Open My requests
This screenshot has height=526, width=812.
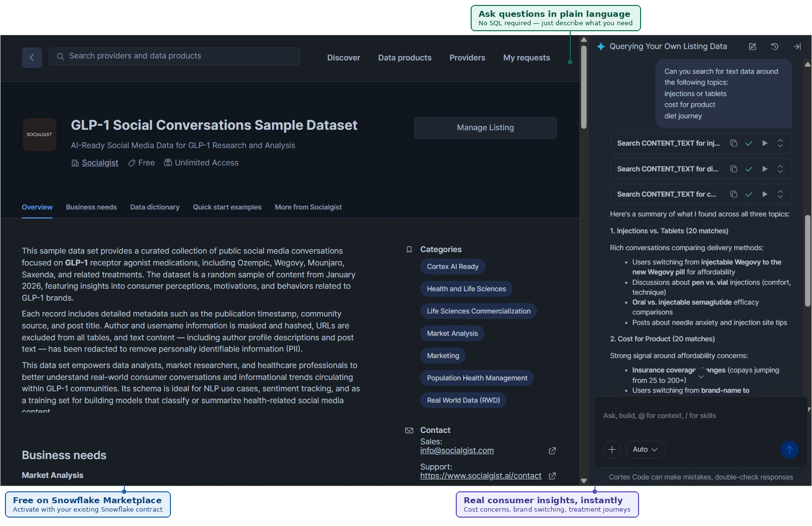tap(527, 57)
